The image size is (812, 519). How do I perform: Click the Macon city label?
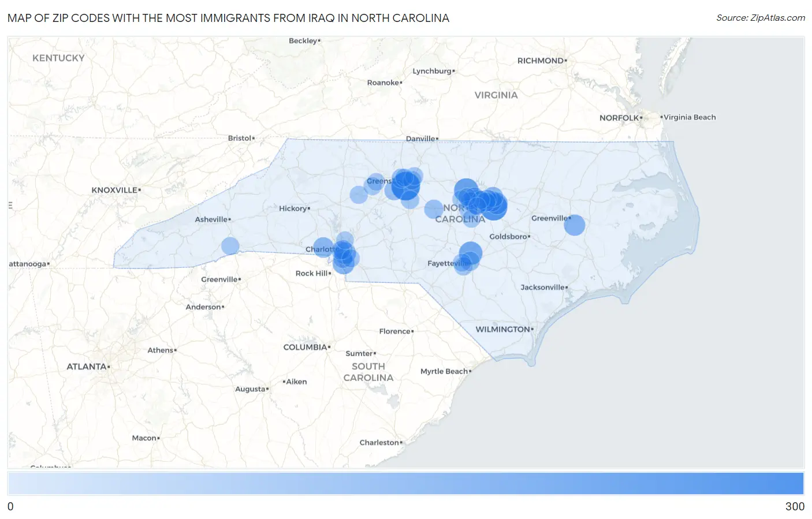click(144, 438)
